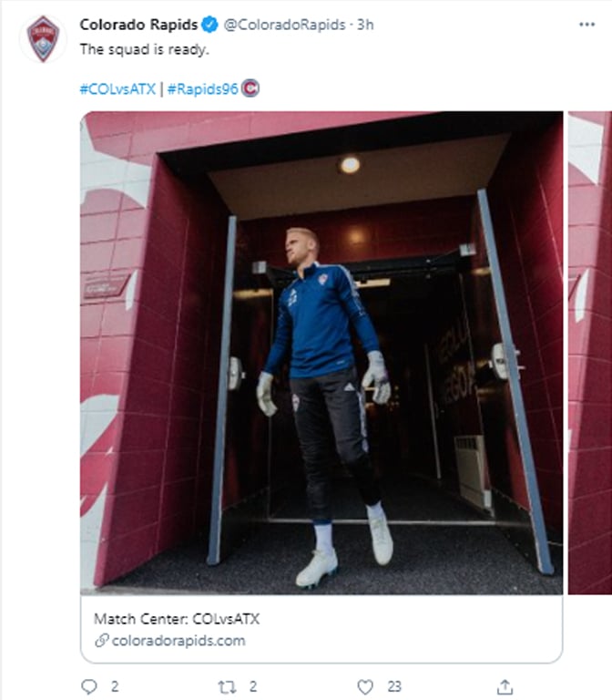This screenshot has height=700, width=612.
Task: Click the Rapids crest emoji after #Rapids96
Action: [x=251, y=88]
